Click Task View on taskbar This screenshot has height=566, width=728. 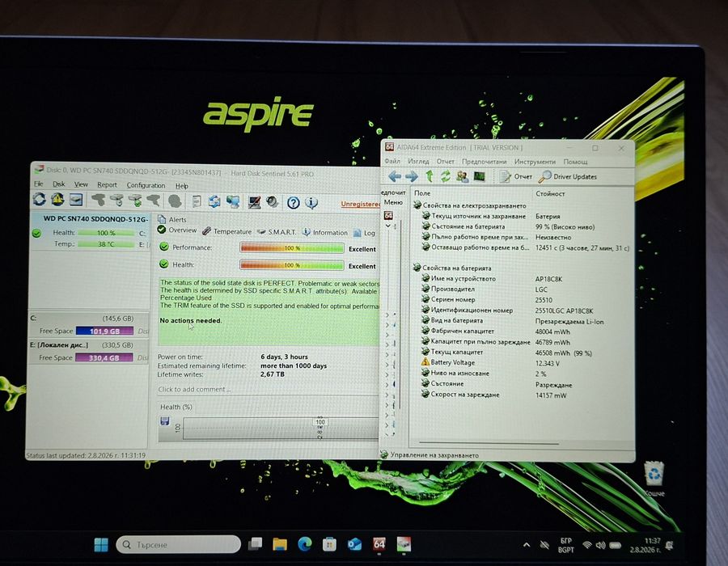[255, 543]
